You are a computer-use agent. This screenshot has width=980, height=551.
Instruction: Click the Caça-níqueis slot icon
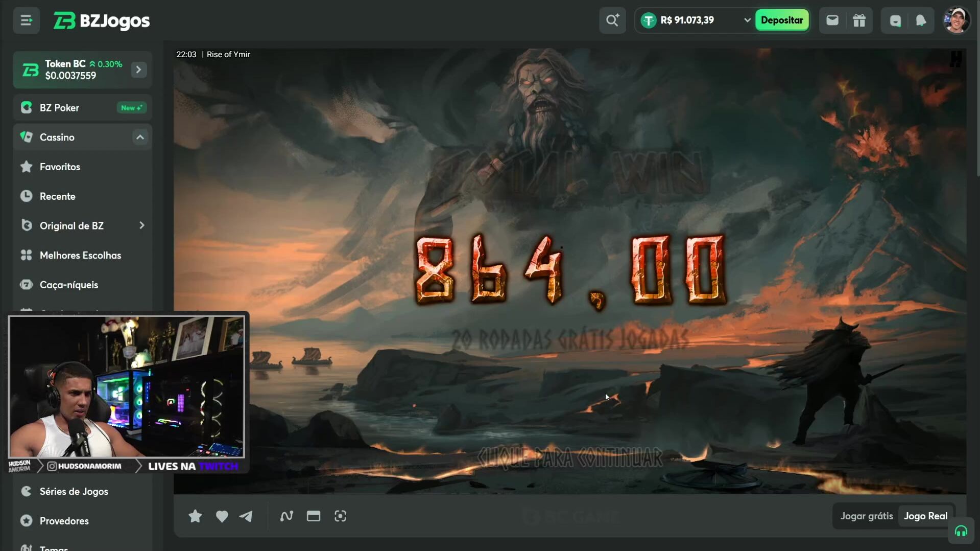[x=26, y=285]
